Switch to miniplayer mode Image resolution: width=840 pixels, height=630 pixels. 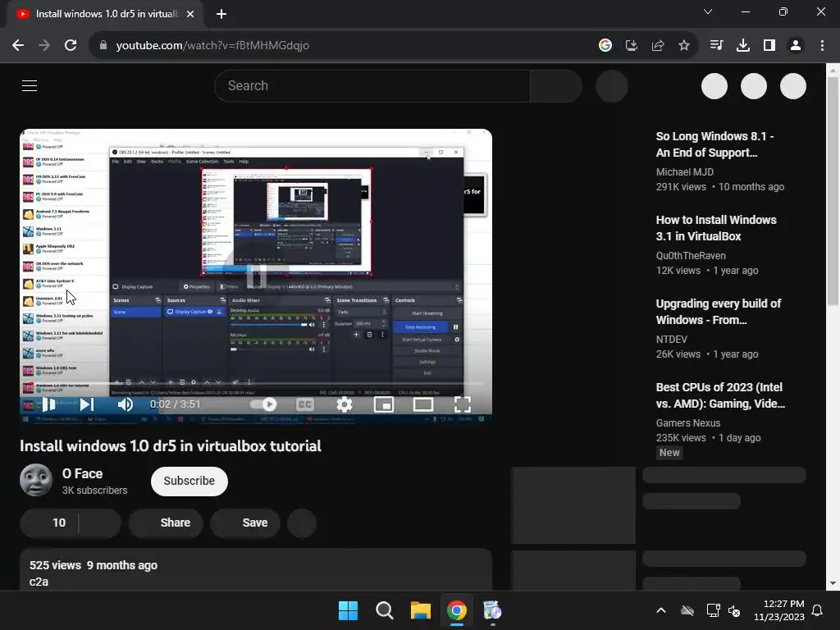384,404
